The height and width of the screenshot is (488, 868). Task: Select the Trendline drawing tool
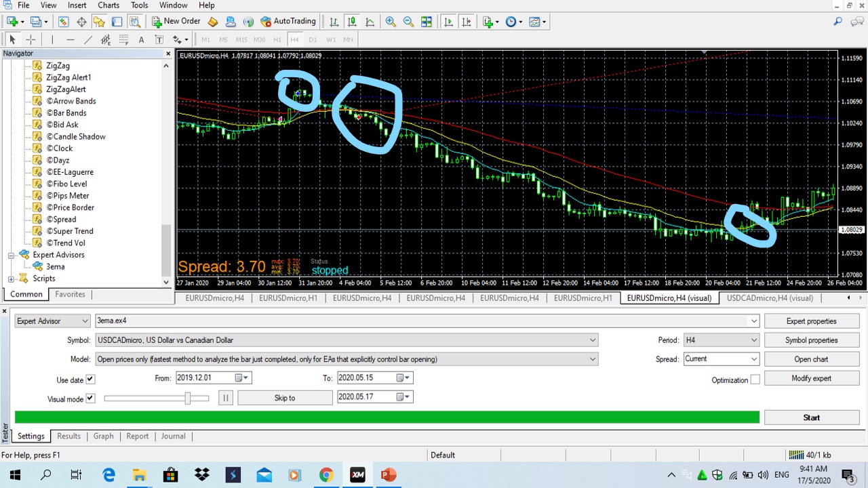click(x=87, y=39)
